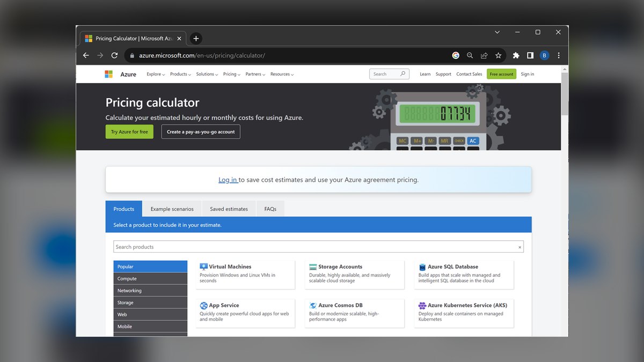Click the browser back arrow
This screenshot has width=644, height=362.
86,55
